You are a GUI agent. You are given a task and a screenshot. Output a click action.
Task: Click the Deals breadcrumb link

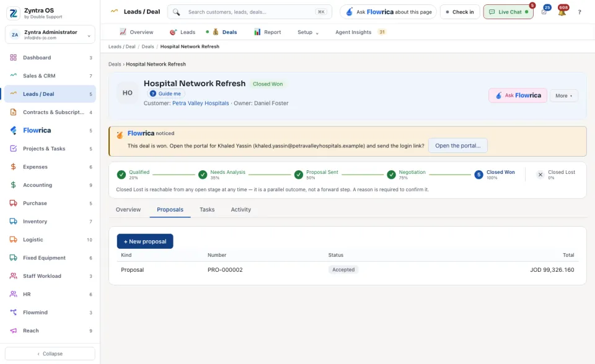point(148,46)
